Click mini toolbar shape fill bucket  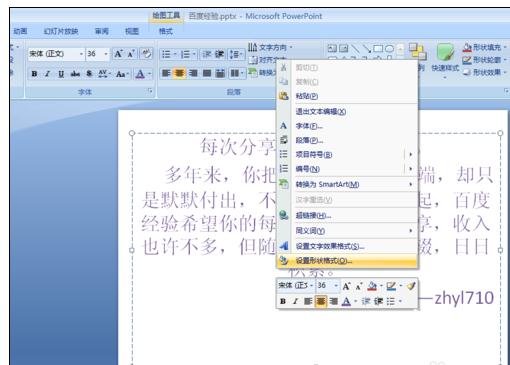coord(372,286)
